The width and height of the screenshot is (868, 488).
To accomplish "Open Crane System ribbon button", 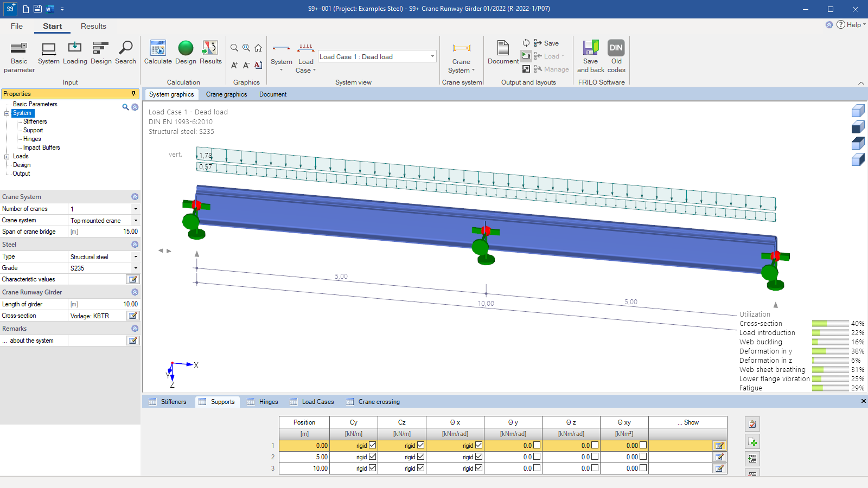I will (x=461, y=57).
